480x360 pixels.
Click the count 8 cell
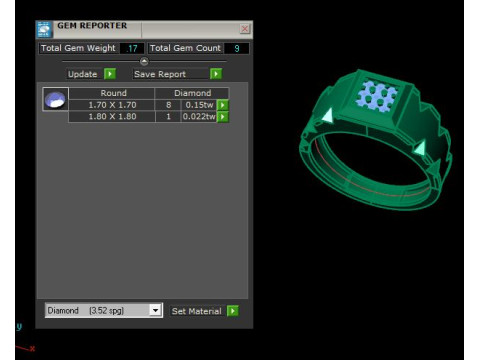tap(168, 105)
